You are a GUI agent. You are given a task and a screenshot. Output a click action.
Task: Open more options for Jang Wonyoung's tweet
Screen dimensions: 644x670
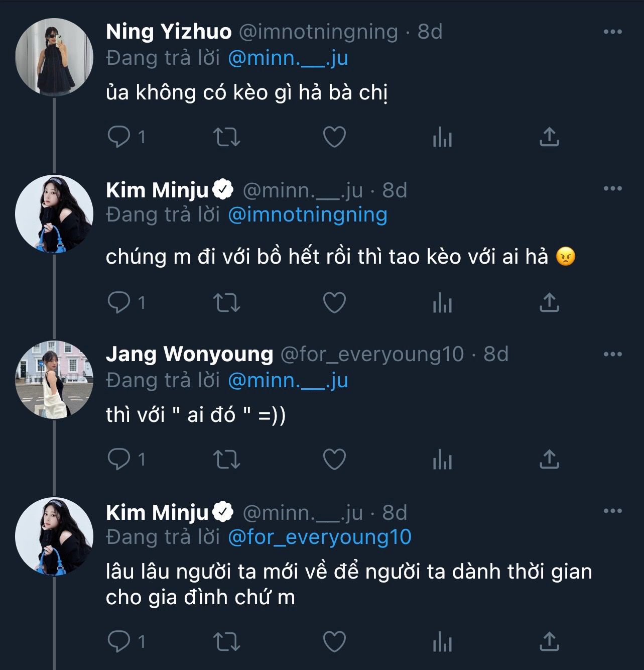[x=612, y=355]
